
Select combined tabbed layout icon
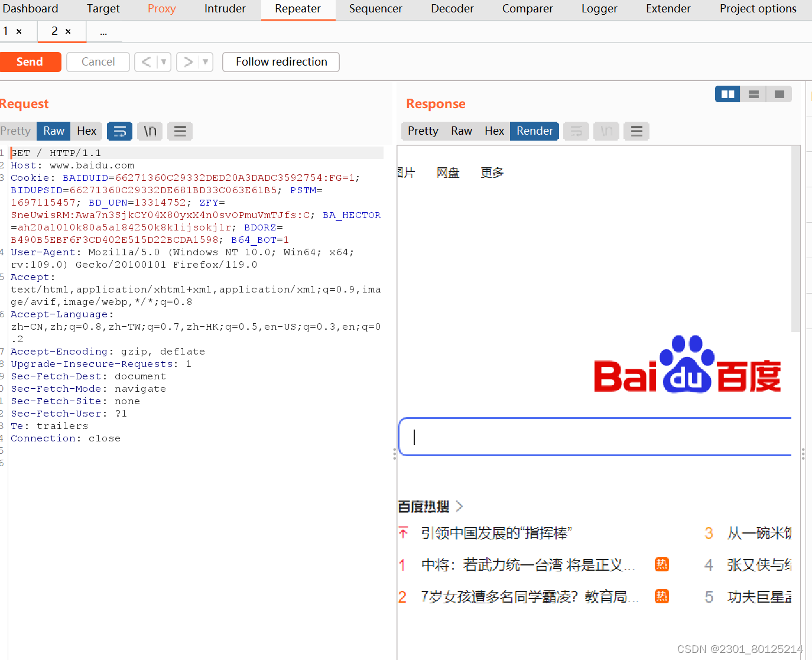pos(779,94)
